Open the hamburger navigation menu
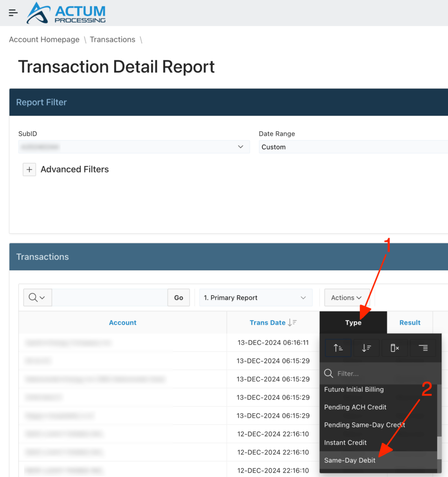The image size is (448, 477). tap(13, 13)
